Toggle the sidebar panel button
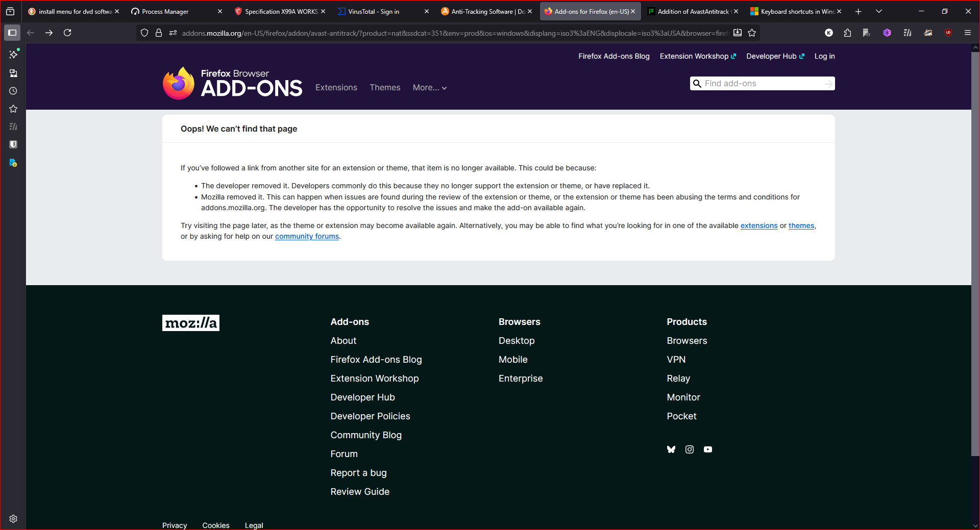The width and height of the screenshot is (980, 530). click(12, 33)
